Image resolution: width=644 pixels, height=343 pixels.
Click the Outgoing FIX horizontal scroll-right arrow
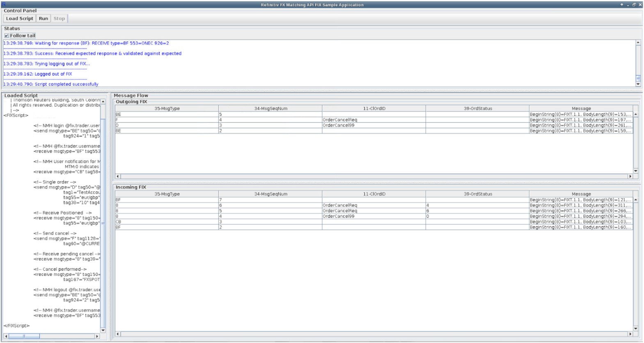(630, 176)
